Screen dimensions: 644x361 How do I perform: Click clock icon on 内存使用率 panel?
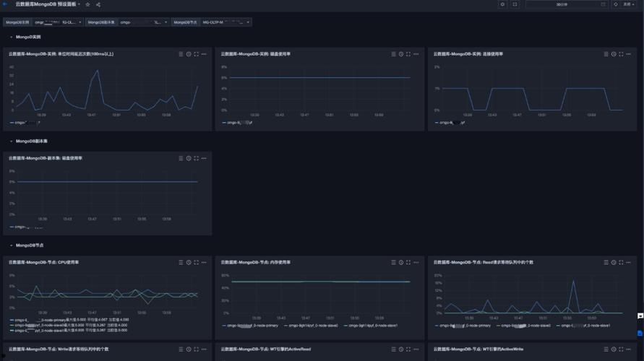[x=401, y=263]
